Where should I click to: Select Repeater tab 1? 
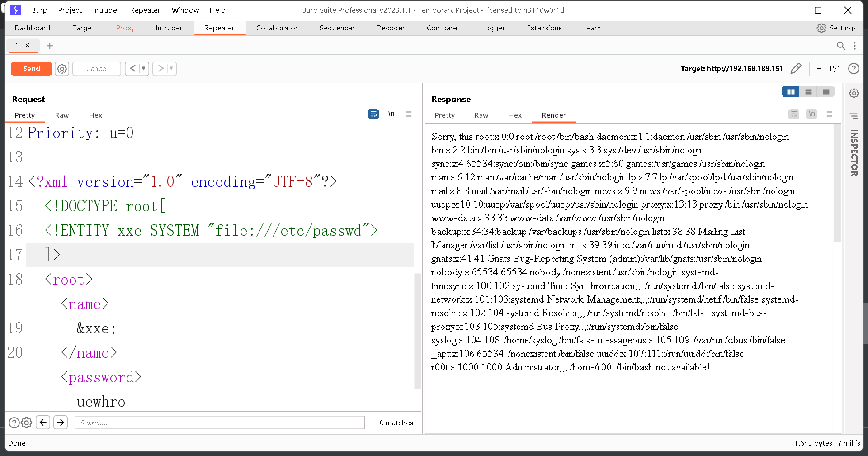click(17, 45)
